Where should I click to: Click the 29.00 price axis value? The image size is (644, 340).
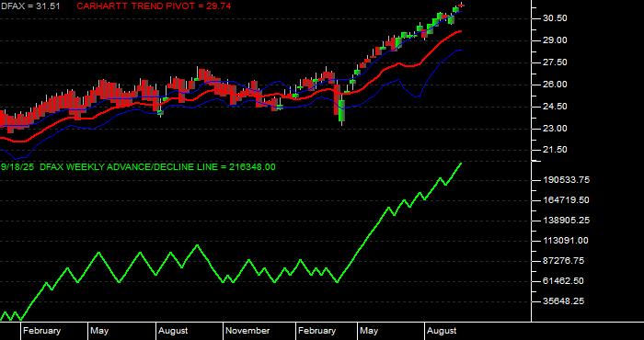(x=555, y=40)
